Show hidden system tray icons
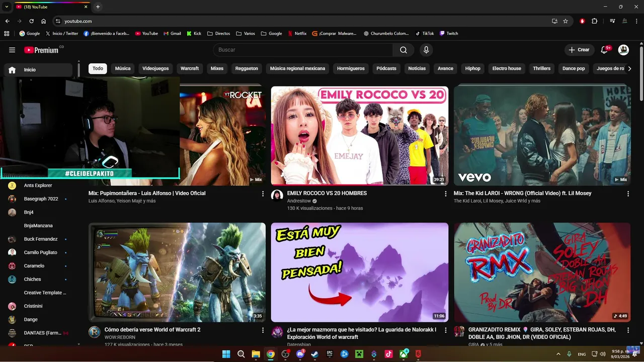This screenshot has height=362, width=644. (x=558, y=354)
